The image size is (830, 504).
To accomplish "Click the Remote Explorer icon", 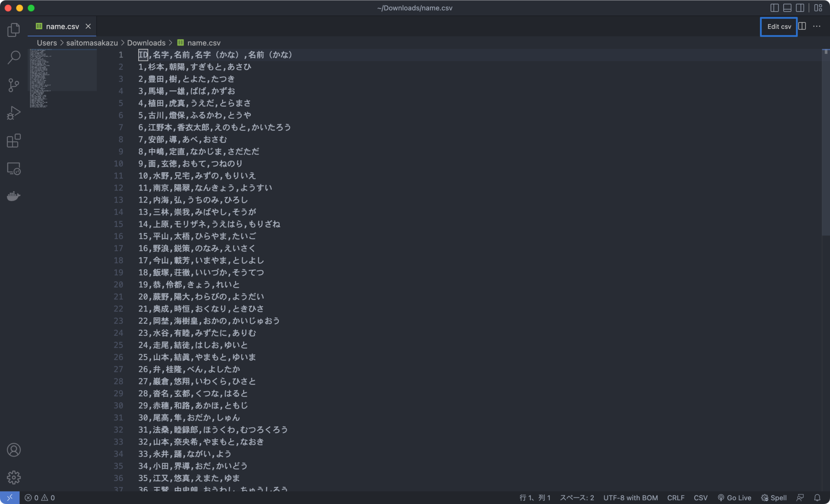I will coord(13,169).
